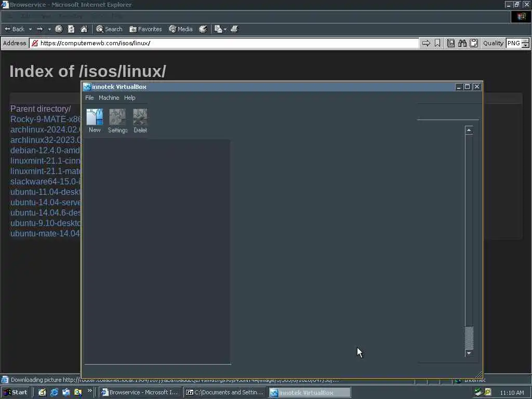Click the Windows Start button
Viewport: 532px width, 399px height.
[x=16, y=392]
